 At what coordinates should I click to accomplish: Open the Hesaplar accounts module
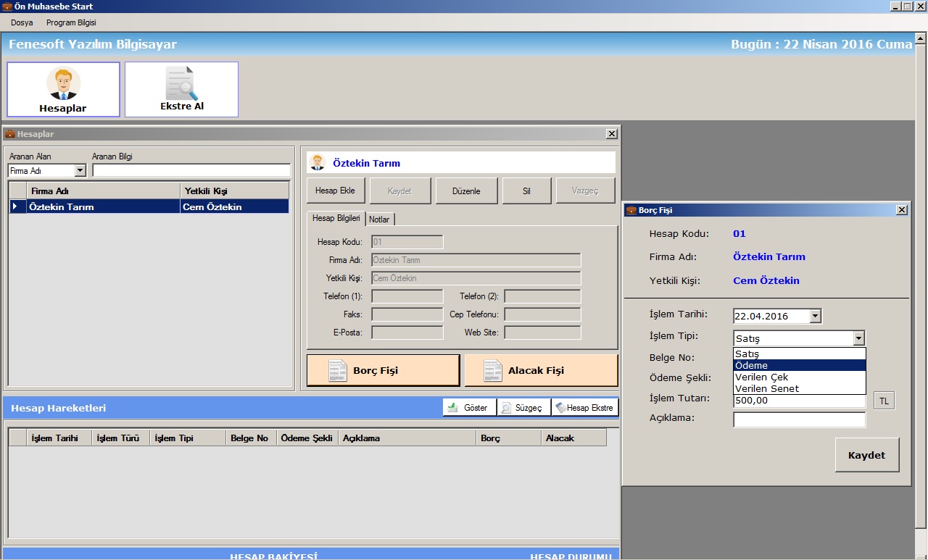point(63,89)
